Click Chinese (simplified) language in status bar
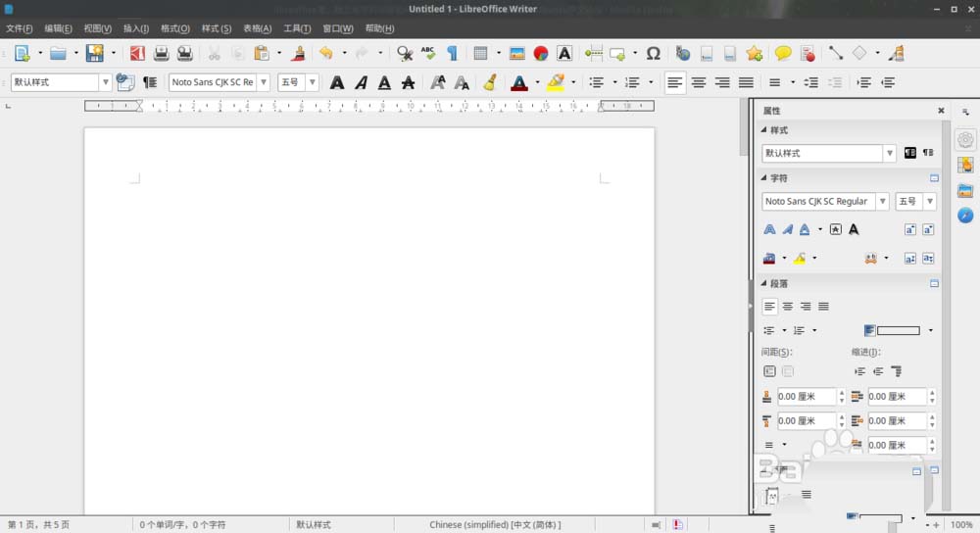This screenshot has height=533, width=980. pyautogui.click(x=495, y=525)
